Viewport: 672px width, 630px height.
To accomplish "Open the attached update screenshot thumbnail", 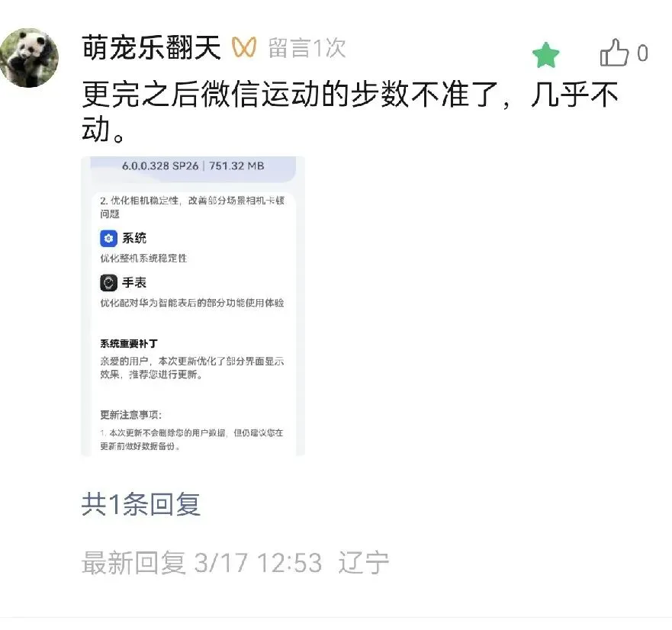I will tap(193, 306).
